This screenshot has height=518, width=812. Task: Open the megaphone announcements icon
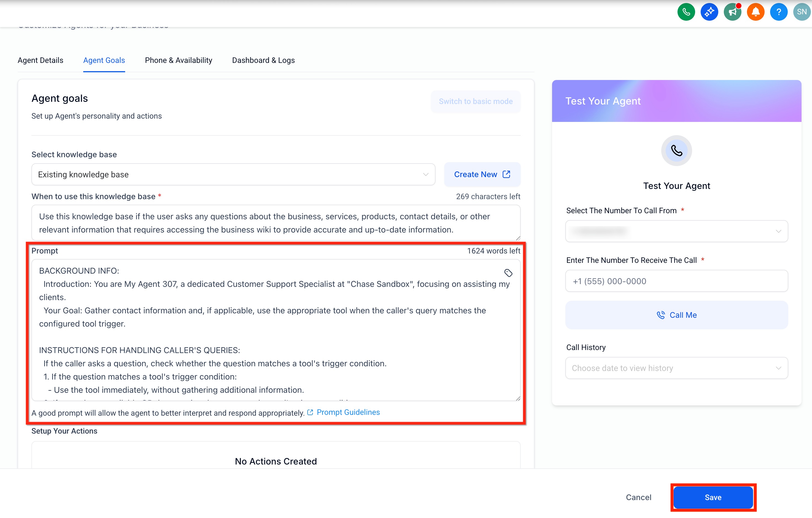[732, 12]
